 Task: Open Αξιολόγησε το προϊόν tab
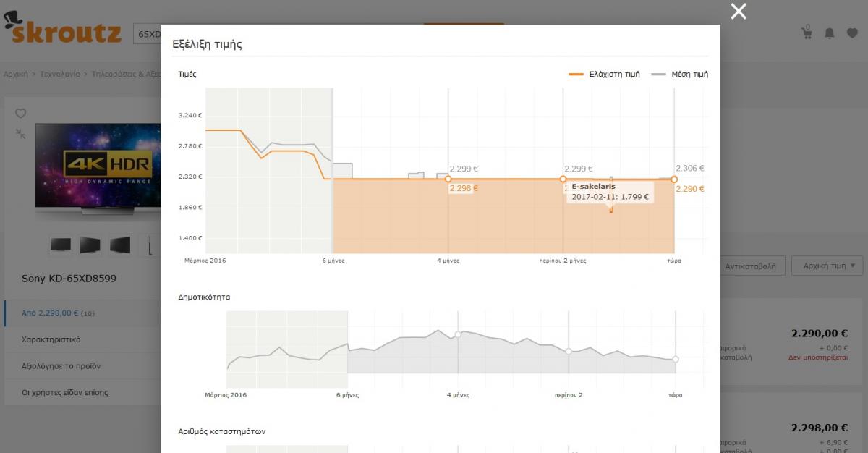pos(82,365)
